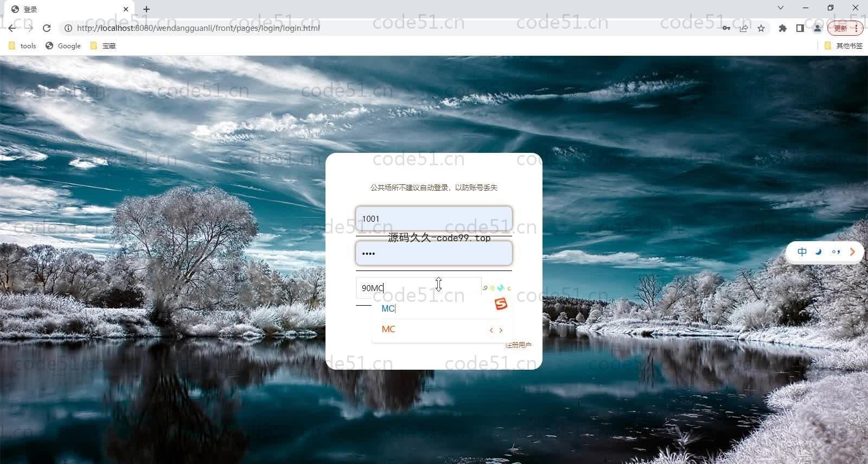Screen dimensions: 868x464
Task: Open the Chrome profile avatar
Action: click(817, 28)
